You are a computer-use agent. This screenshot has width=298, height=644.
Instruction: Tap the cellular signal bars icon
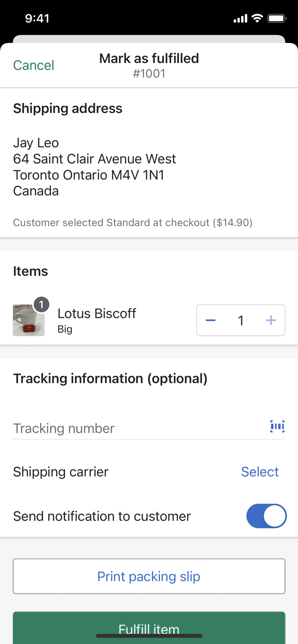[240, 18]
